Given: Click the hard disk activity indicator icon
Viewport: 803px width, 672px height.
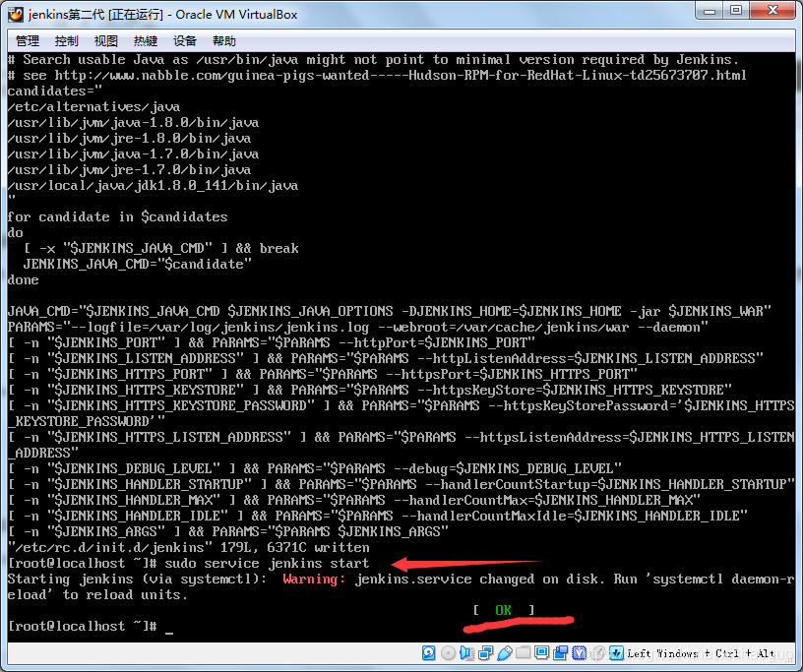Looking at the screenshot, I should 429,653.
